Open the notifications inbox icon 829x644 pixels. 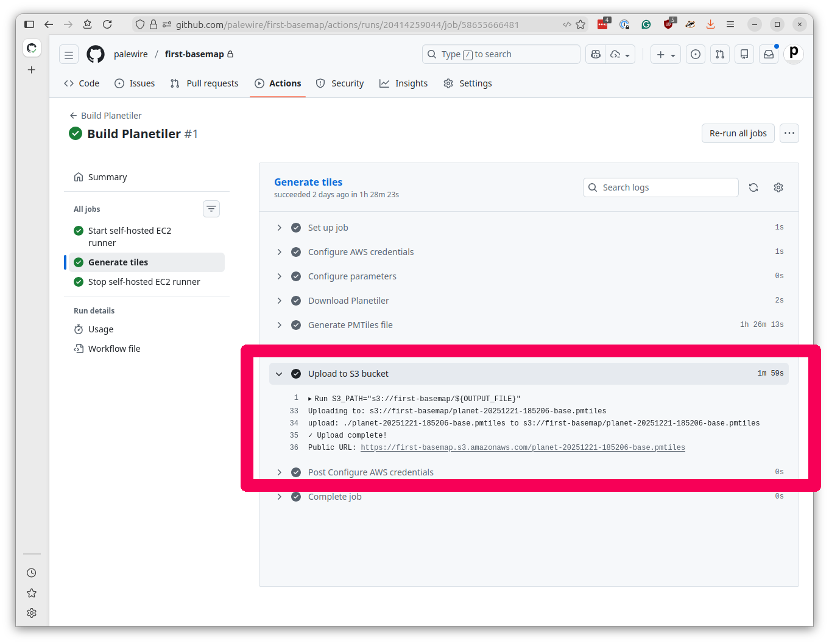coord(768,54)
